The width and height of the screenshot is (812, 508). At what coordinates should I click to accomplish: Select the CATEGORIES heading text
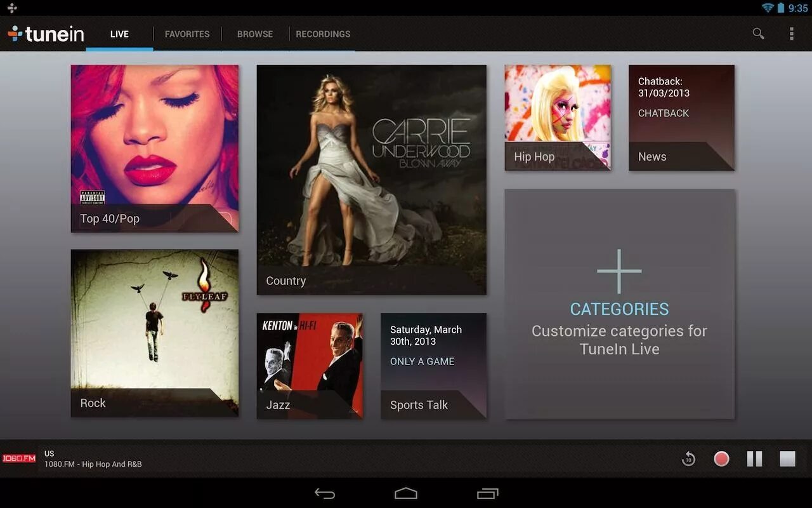tap(619, 309)
